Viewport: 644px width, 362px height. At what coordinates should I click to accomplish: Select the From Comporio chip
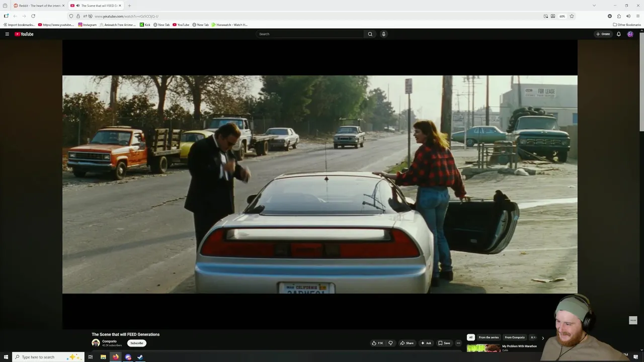(515, 337)
